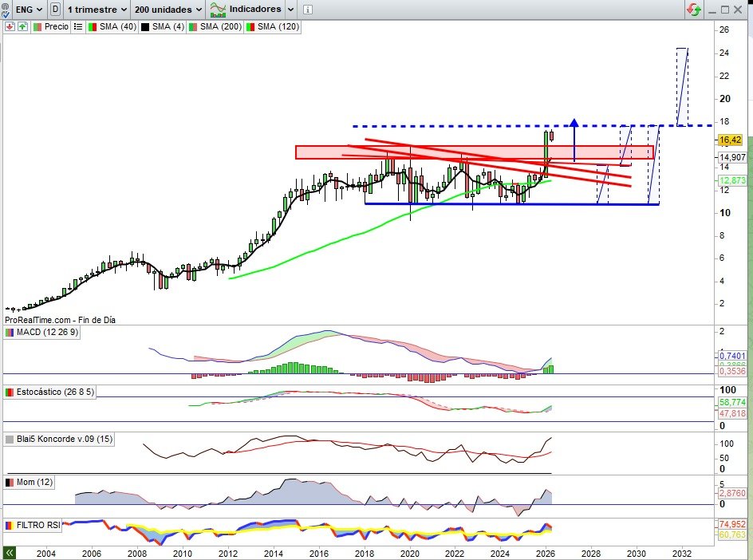The height and width of the screenshot is (560, 753).
Task: Click the 2026 label on the time axis
Action: [546, 554]
